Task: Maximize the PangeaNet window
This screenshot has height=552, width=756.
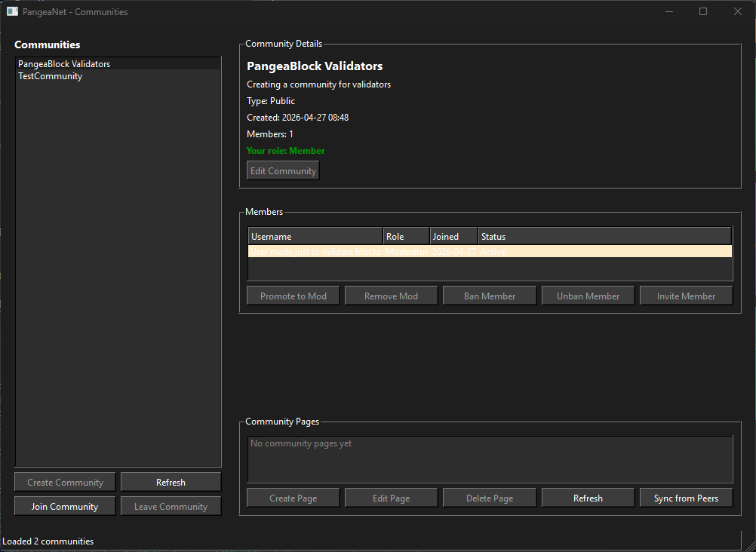Action: pyautogui.click(x=703, y=11)
